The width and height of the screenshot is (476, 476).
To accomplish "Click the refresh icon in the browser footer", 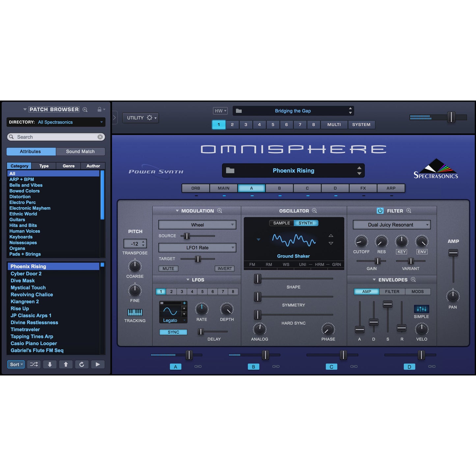I will tap(82, 364).
